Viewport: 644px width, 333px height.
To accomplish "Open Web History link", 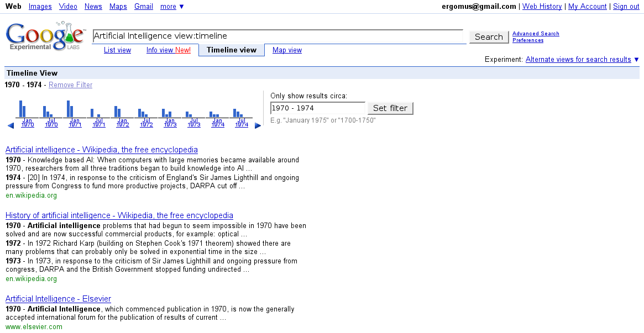I will (x=542, y=7).
